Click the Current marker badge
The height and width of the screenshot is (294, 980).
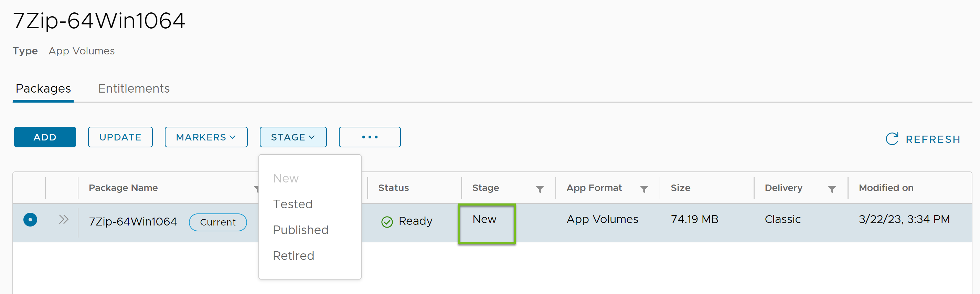[217, 222]
